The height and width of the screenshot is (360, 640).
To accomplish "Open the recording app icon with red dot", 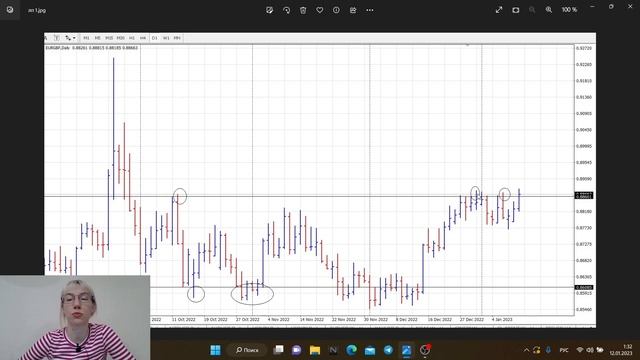I will pyautogui.click(x=425, y=350).
